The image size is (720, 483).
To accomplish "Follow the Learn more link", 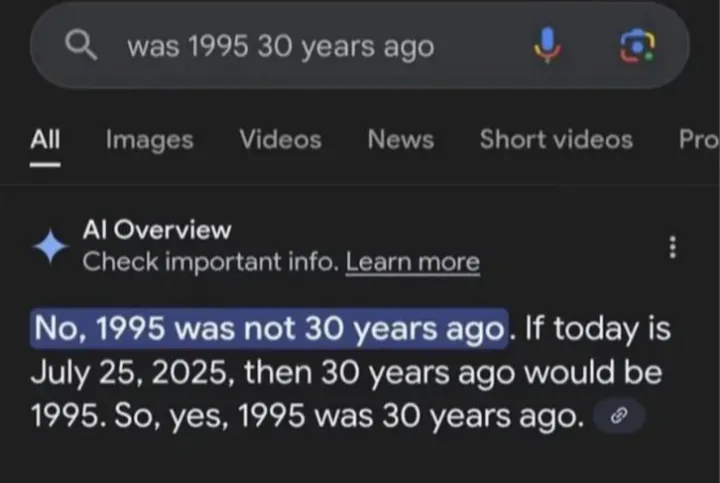I will coord(413,262).
